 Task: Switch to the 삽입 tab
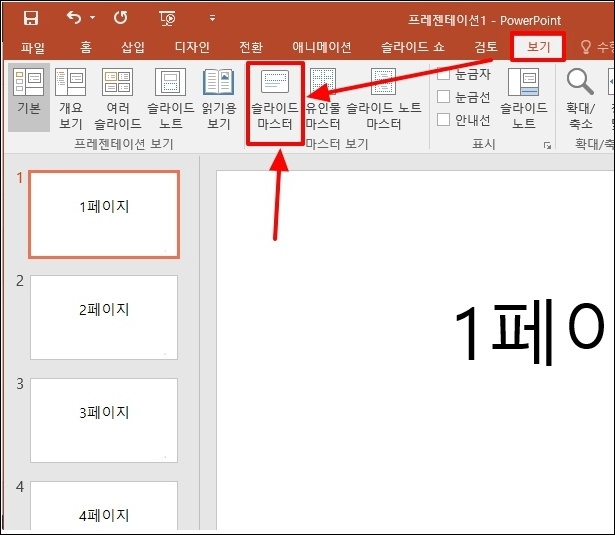tap(133, 47)
